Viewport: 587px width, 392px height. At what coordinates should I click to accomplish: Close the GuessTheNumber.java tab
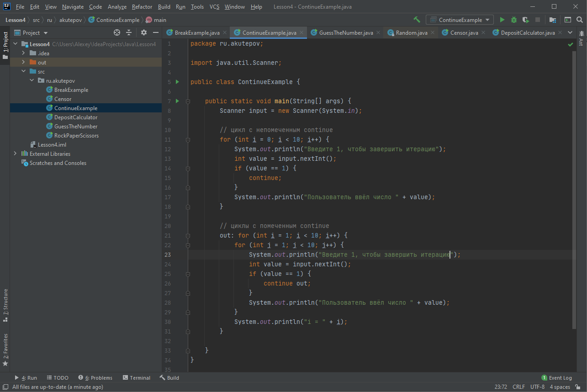[378, 33]
